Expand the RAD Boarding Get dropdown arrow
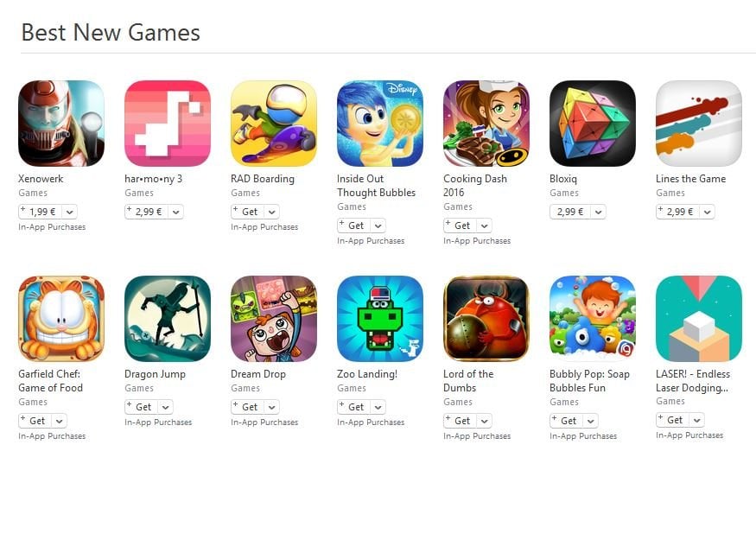Viewport: 756px width, 559px height. [x=272, y=212]
